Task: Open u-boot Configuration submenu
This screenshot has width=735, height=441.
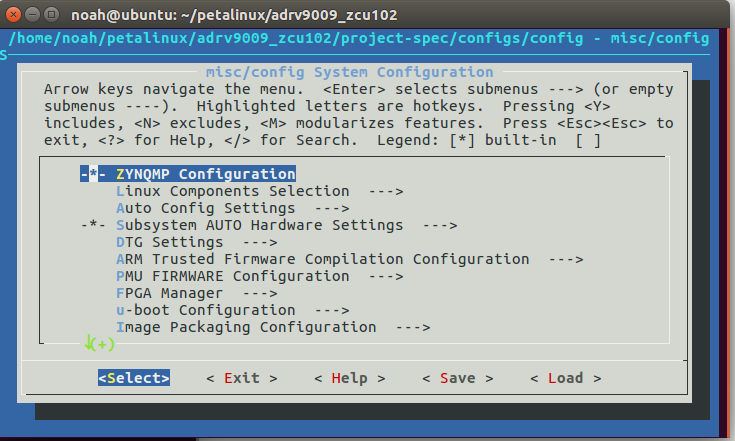Action: pos(232,310)
